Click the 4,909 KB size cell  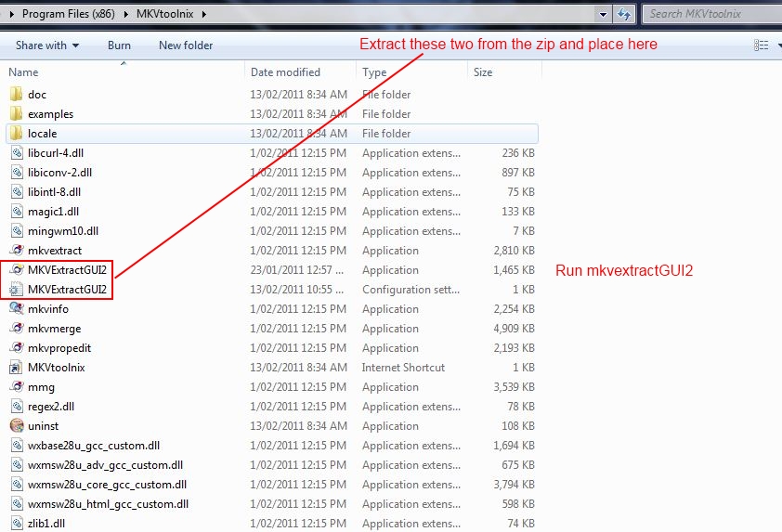514,329
